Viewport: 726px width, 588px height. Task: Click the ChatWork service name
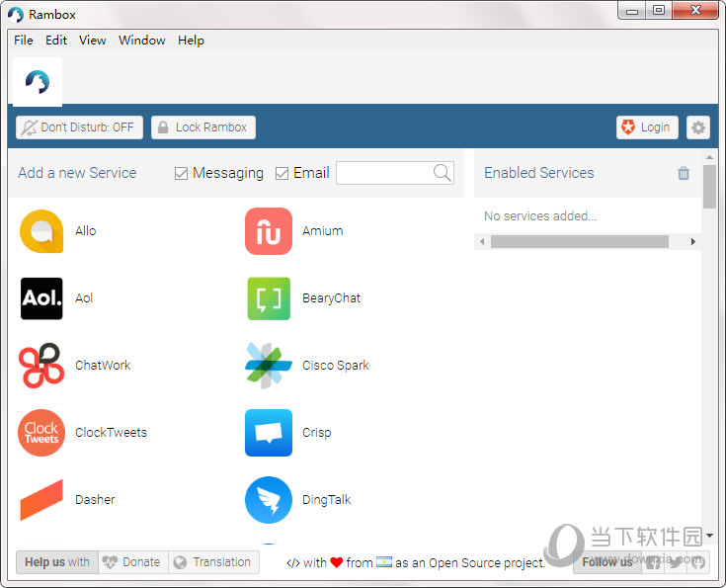click(103, 365)
